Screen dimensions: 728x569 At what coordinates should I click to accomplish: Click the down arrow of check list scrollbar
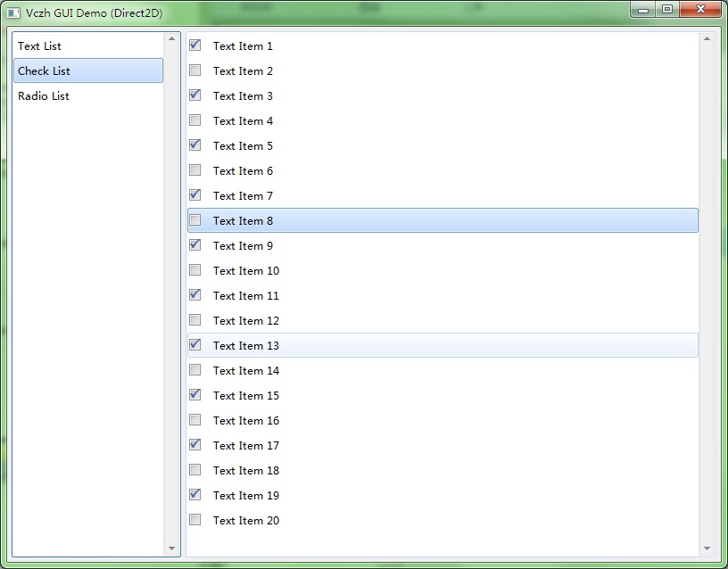707,548
